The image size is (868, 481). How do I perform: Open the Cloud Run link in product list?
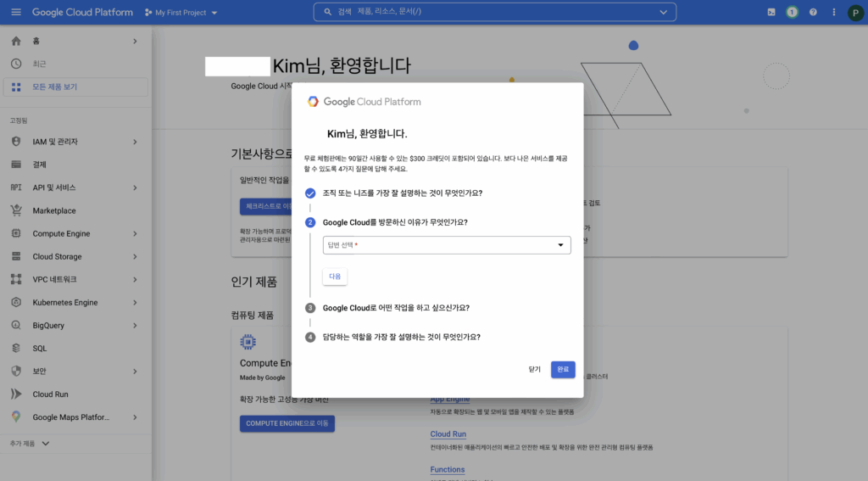click(x=448, y=433)
